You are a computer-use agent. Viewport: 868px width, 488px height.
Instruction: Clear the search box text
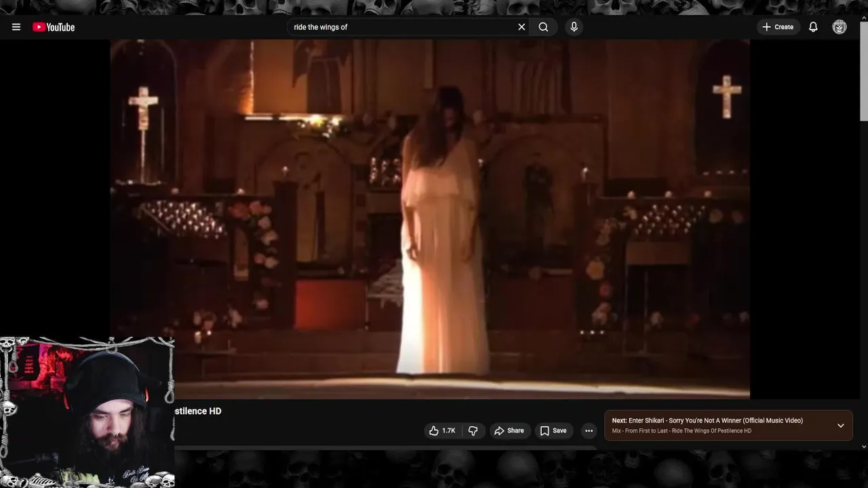[x=521, y=27]
